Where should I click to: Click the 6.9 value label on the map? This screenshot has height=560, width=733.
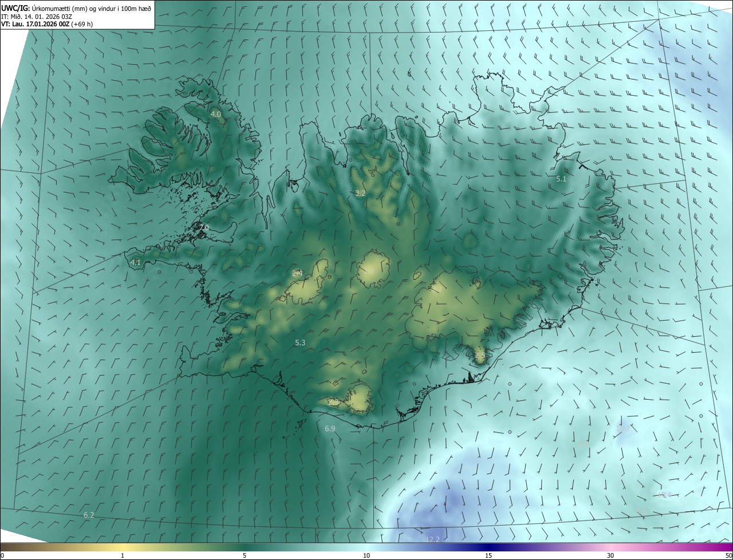point(330,429)
